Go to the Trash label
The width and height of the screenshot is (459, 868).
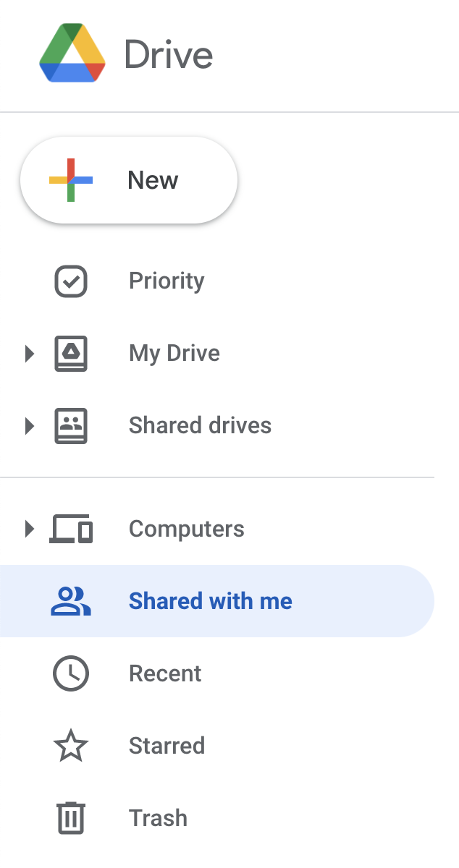(158, 818)
